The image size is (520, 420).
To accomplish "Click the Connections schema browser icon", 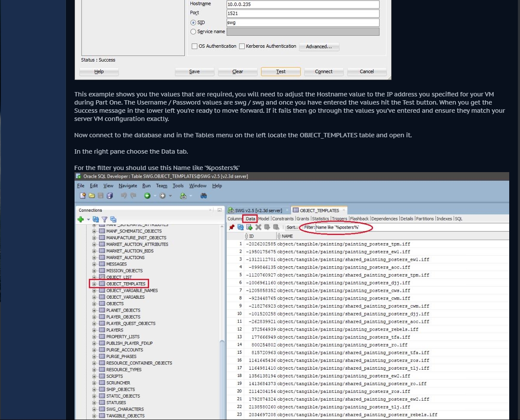I will pos(113,219).
